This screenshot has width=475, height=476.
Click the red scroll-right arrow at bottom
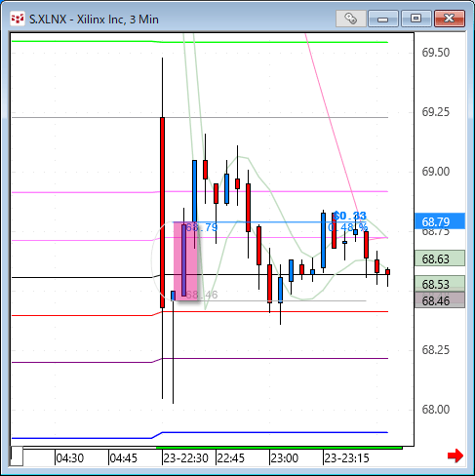pos(455,456)
